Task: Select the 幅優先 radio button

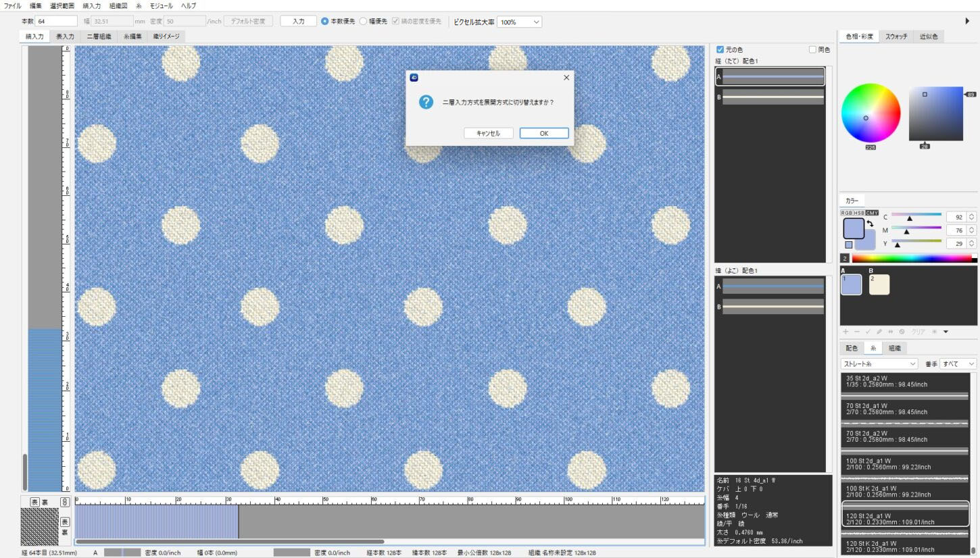Action: 364,22
